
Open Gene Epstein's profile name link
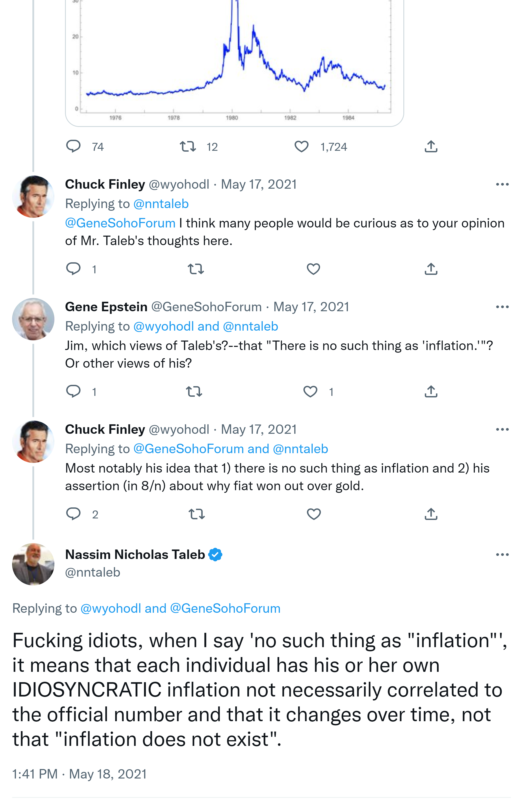tap(106, 307)
